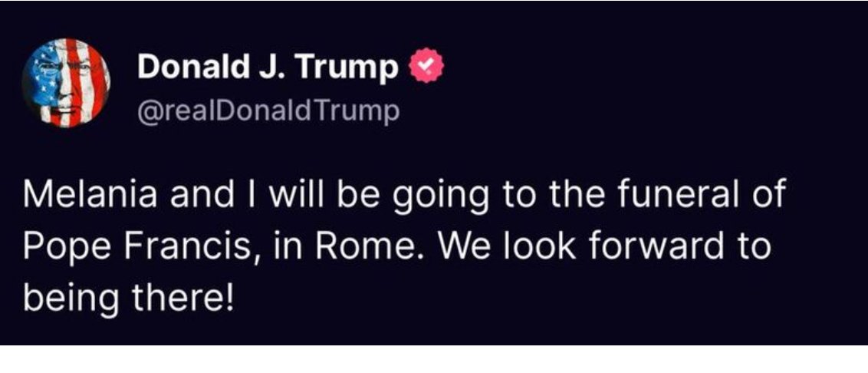Screen dimensions: 868x373
Task: Click the word "will" in the post
Action: (x=294, y=194)
